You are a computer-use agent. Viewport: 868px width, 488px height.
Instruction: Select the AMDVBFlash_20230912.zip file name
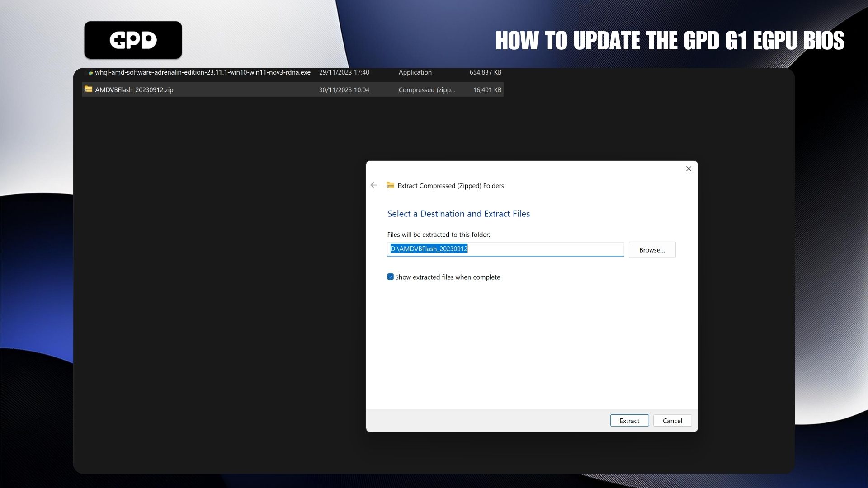tap(134, 90)
